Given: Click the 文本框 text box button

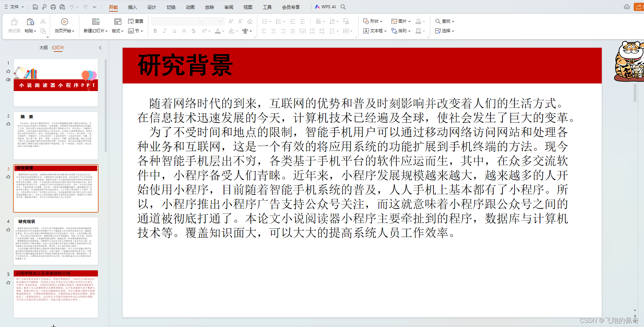Looking at the screenshot, I should coord(375,31).
